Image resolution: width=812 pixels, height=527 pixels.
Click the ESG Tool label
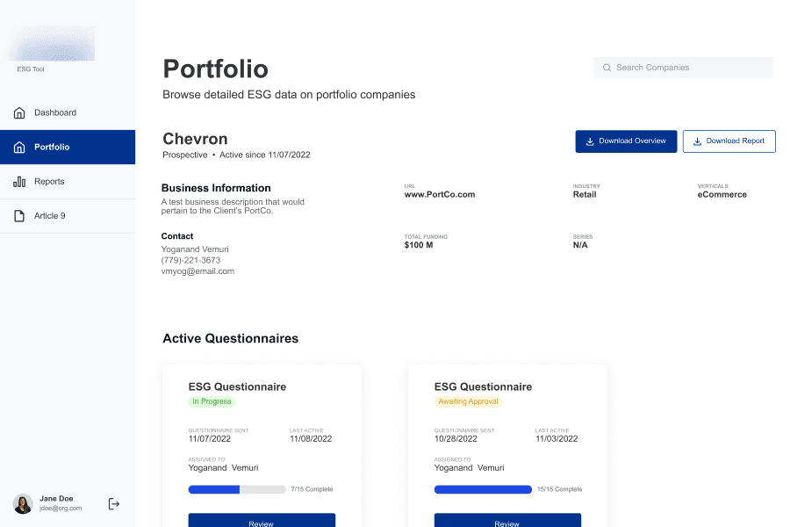31,69
